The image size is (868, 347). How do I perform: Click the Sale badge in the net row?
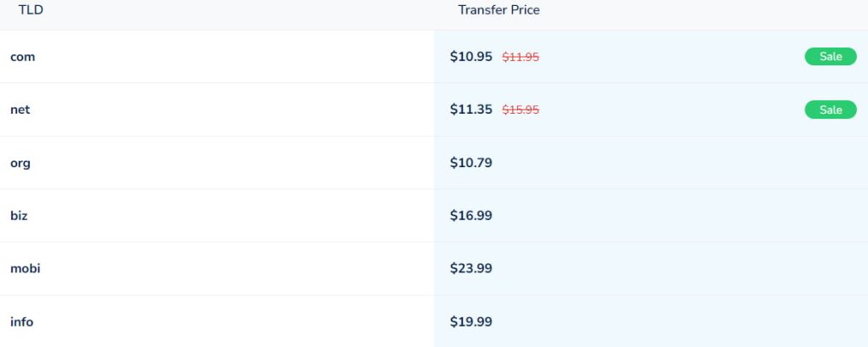[830, 109]
